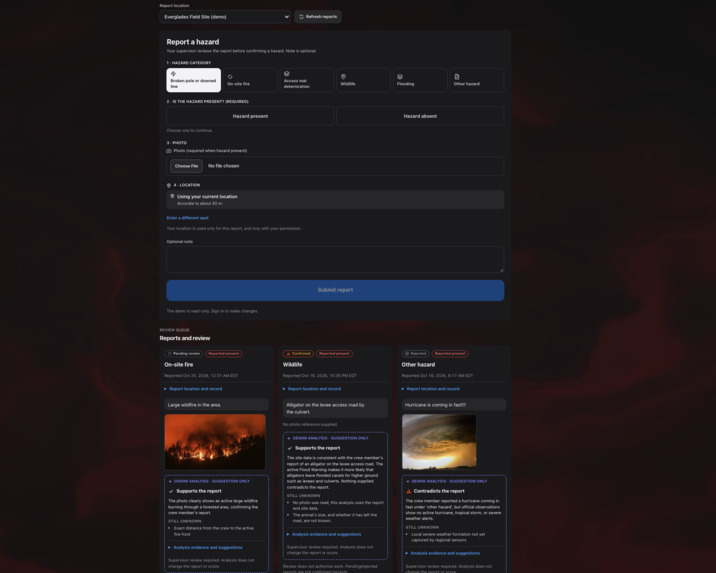
Task: Click sparkle icon by Gemini Analysis in Wildlife card
Action: coord(289,438)
